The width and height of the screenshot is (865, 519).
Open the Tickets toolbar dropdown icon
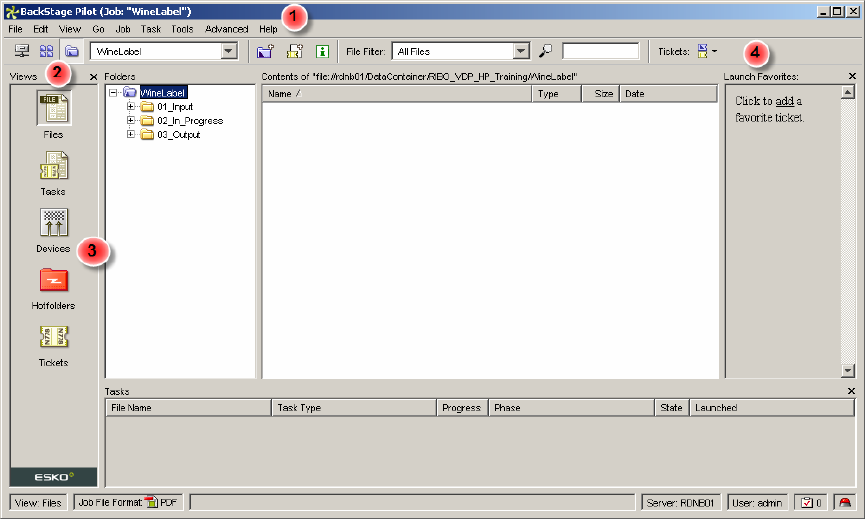point(707,51)
